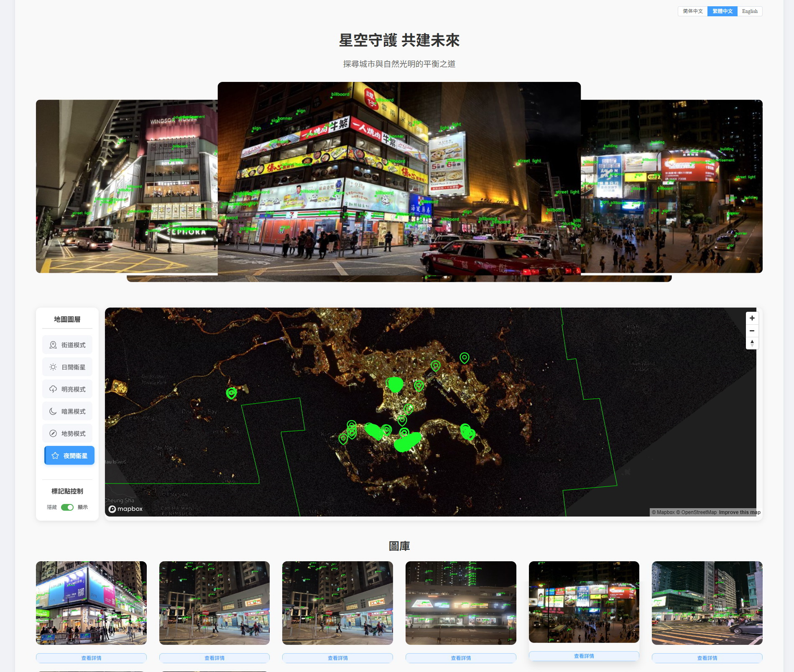Viewport: 794px width, 672px height.
Task: Click 查看詳情 under third gallery image
Action: coord(337,658)
